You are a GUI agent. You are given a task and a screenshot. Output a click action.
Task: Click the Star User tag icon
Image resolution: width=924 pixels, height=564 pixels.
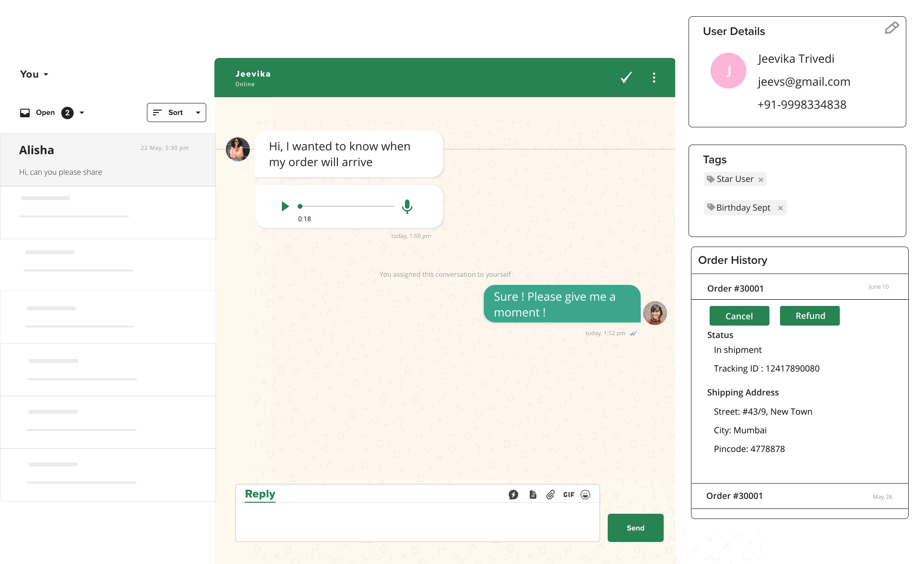click(x=711, y=179)
